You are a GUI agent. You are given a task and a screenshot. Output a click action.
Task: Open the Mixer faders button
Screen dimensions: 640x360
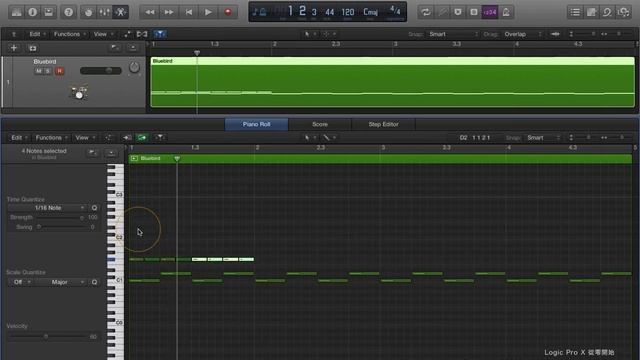[x=104, y=12]
